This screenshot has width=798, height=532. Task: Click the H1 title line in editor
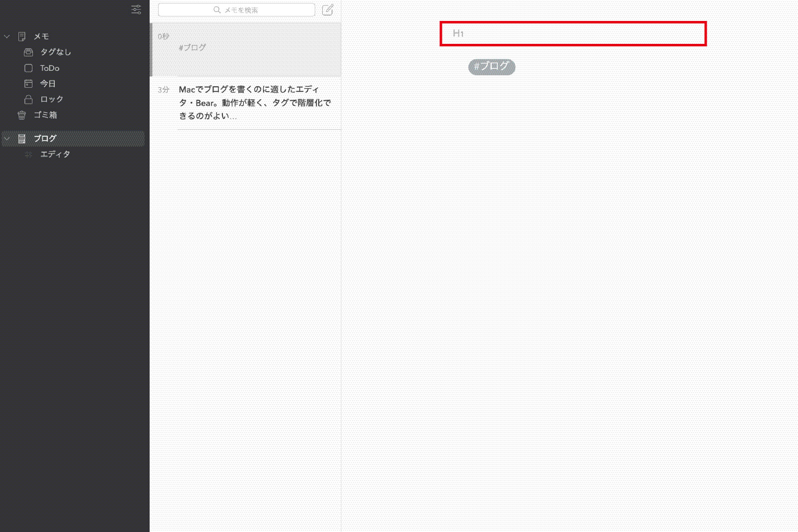573,34
